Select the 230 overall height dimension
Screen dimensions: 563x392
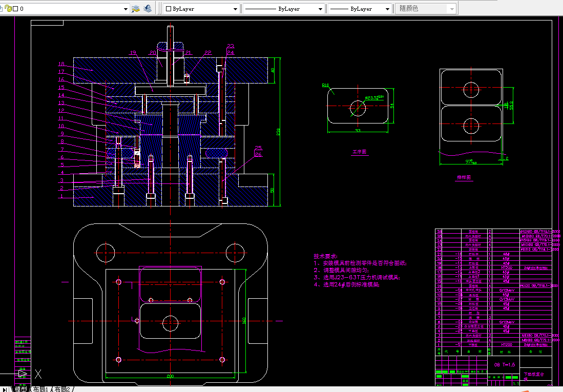click(x=278, y=132)
